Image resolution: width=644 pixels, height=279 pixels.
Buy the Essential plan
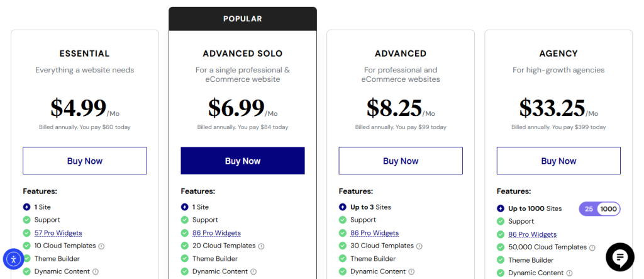[85, 161]
